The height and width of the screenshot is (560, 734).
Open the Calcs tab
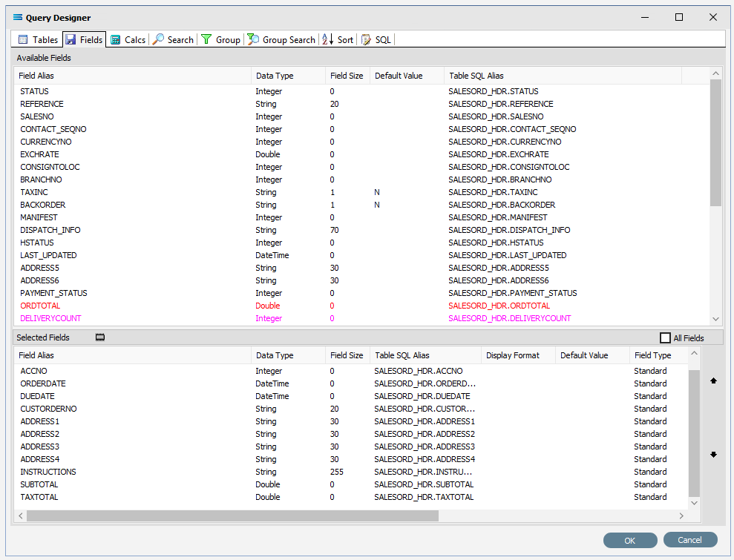tap(128, 40)
